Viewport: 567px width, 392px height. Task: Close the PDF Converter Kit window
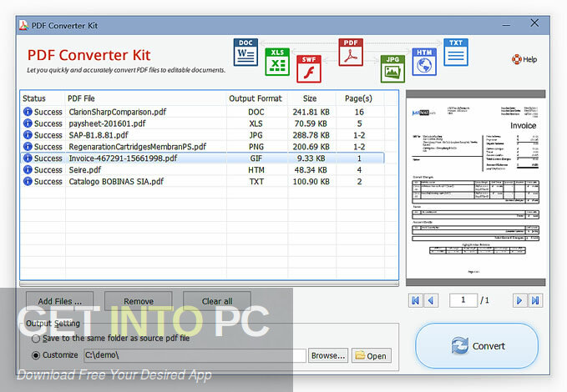coord(534,23)
